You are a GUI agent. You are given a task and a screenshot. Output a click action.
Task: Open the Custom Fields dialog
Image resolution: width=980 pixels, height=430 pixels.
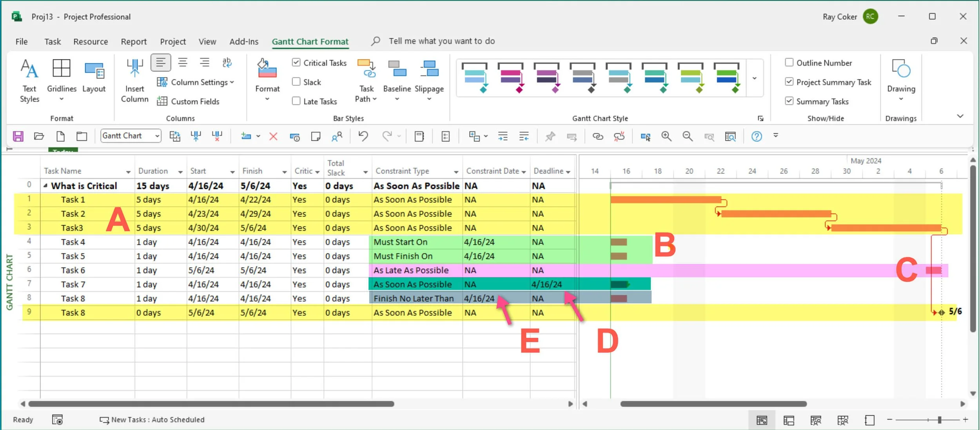(x=188, y=102)
